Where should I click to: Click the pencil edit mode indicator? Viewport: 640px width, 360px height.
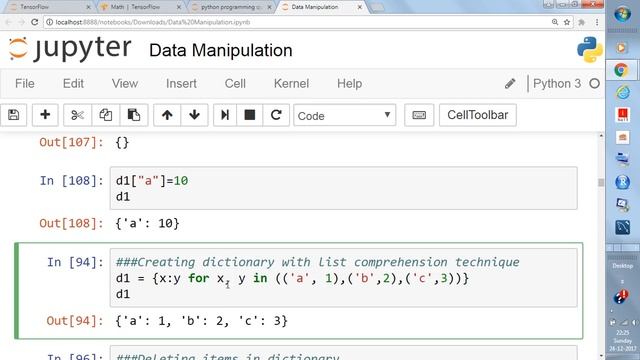pyautogui.click(x=510, y=84)
